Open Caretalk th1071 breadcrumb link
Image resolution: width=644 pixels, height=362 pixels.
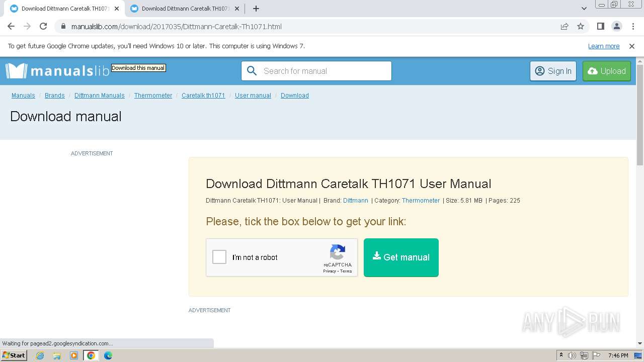coord(203,96)
